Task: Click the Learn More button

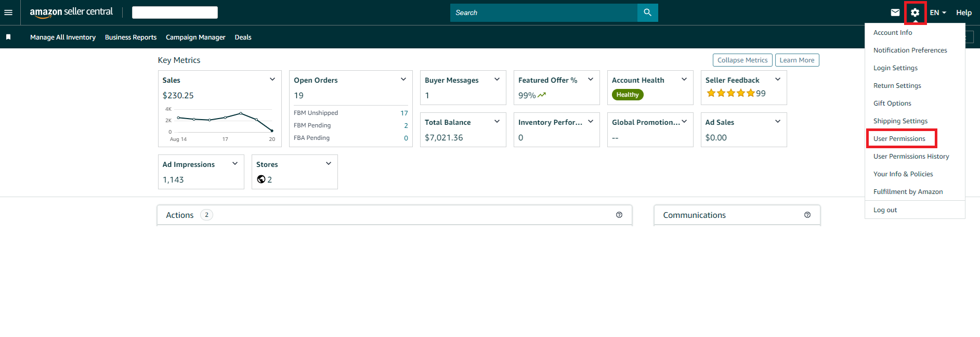Action: click(x=796, y=60)
